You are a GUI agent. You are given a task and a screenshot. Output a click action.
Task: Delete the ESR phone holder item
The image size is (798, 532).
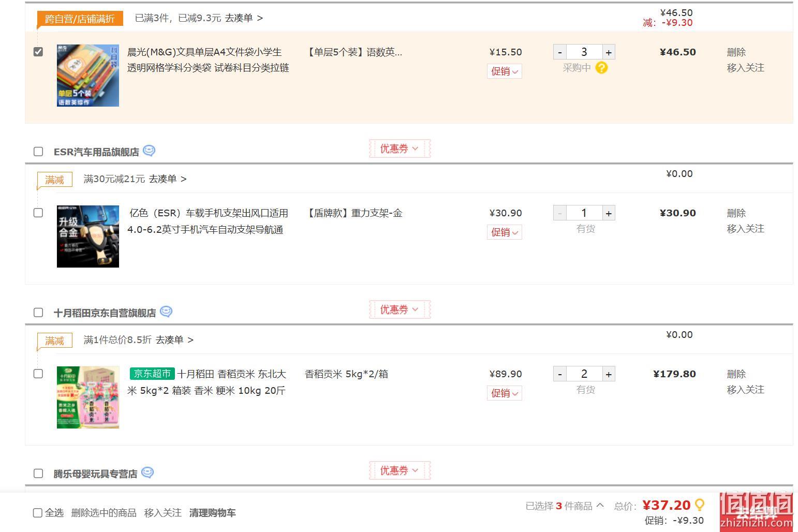tap(736, 213)
